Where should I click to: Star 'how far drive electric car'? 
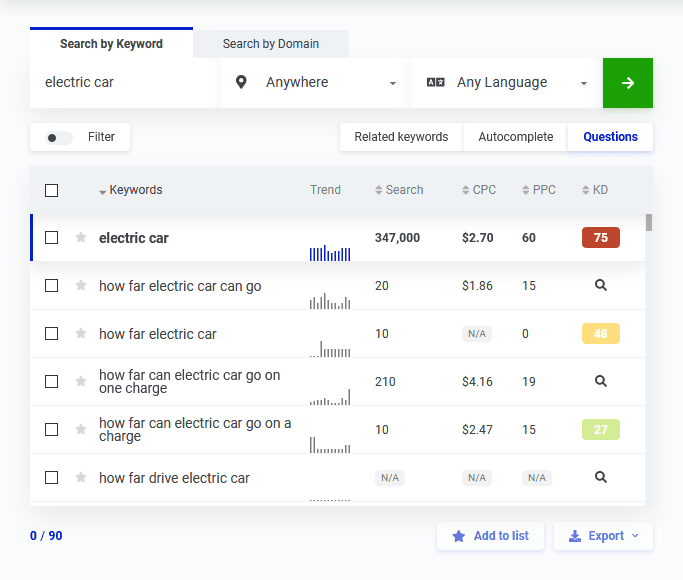81,477
